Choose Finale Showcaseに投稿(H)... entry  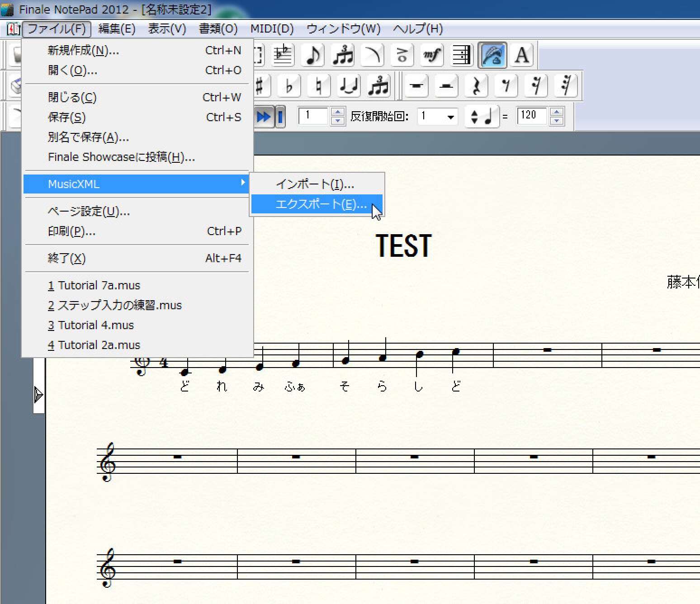coord(137,157)
